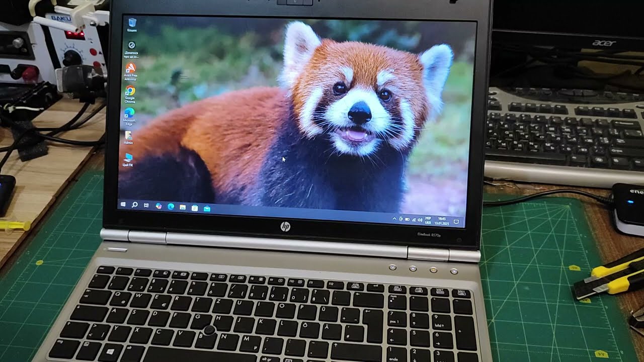Open the Recycle Bin desktop icon
Screen dimensions: 644x362
point(132,25)
